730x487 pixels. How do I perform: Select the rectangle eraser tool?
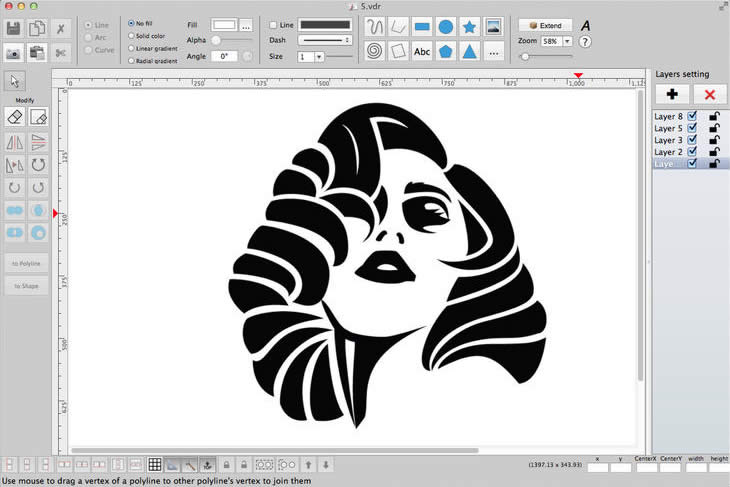(38, 117)
